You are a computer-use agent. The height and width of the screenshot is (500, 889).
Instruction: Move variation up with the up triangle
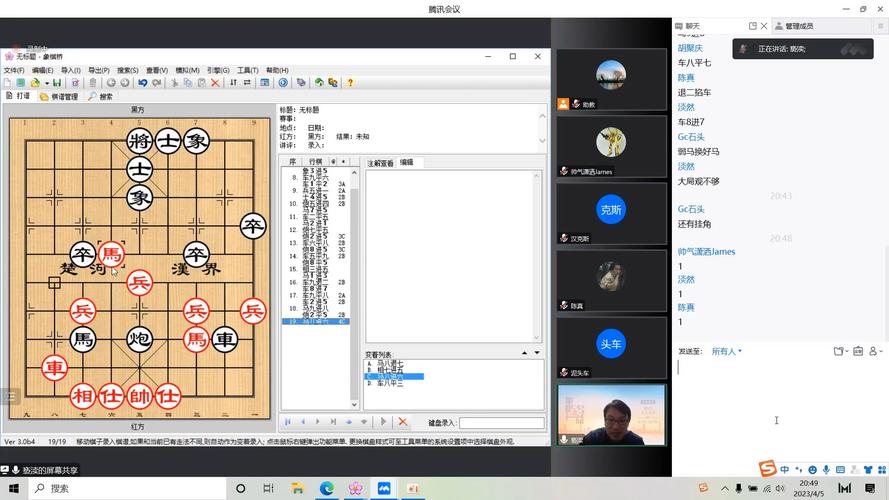click(x=524, y=353)
